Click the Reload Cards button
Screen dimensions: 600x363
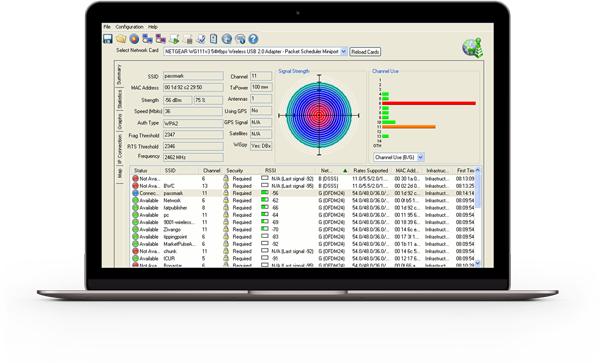(x=365, y=52)
